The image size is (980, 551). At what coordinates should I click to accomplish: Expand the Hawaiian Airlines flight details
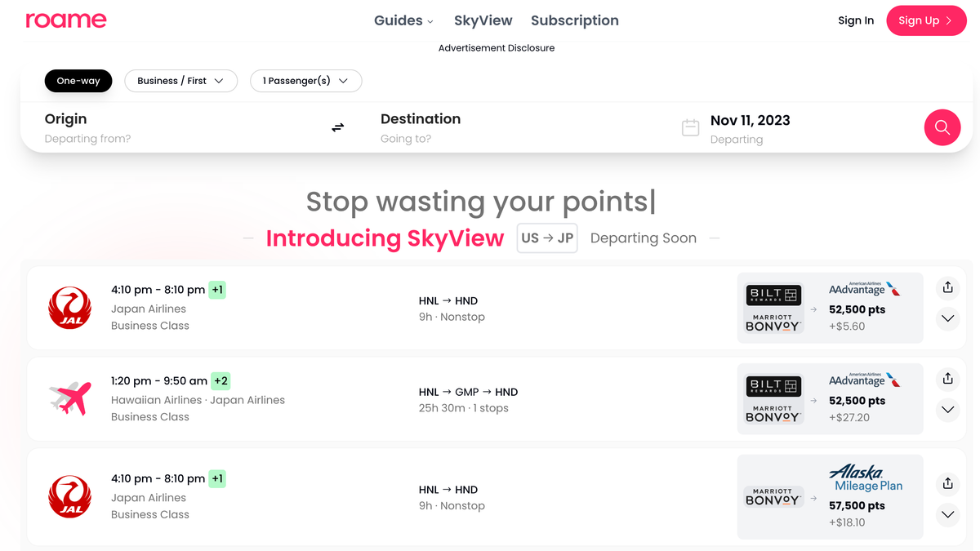click(947, 410)
